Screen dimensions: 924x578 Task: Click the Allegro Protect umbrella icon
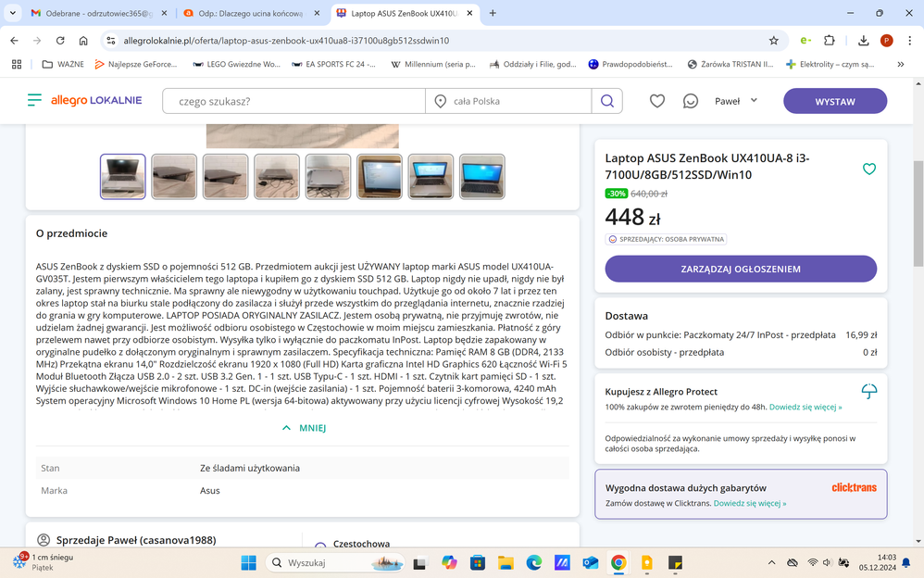(869, 391)
